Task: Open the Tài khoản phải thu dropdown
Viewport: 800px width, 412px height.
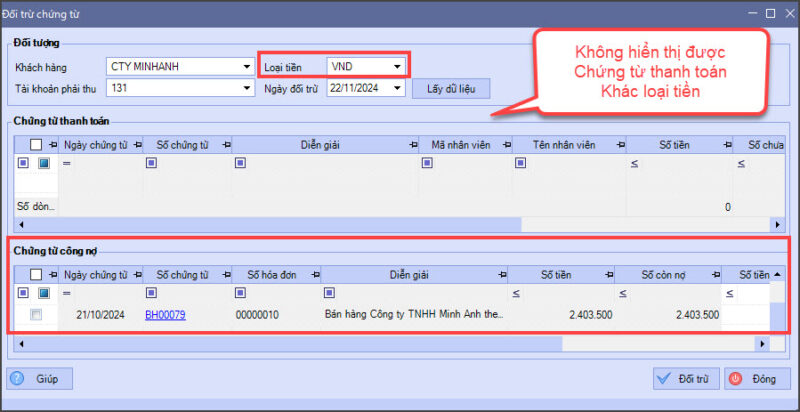Action: tap(247, 88)
